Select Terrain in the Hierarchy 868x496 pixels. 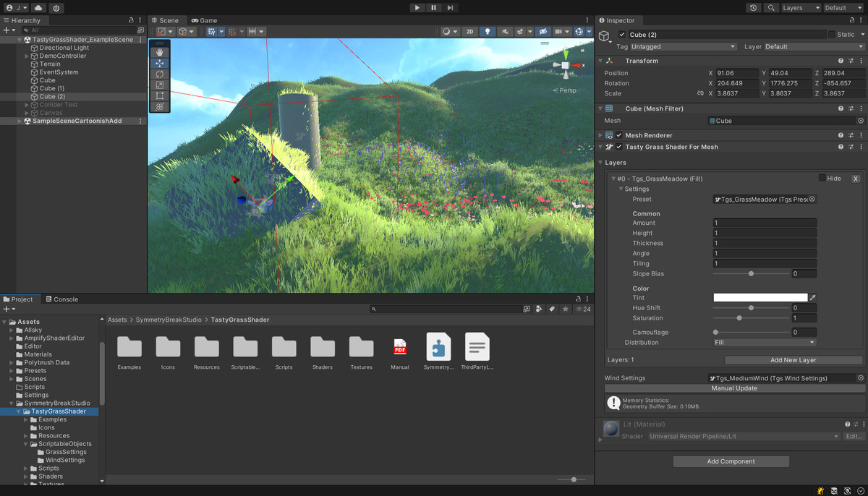(x=50, y=64)
